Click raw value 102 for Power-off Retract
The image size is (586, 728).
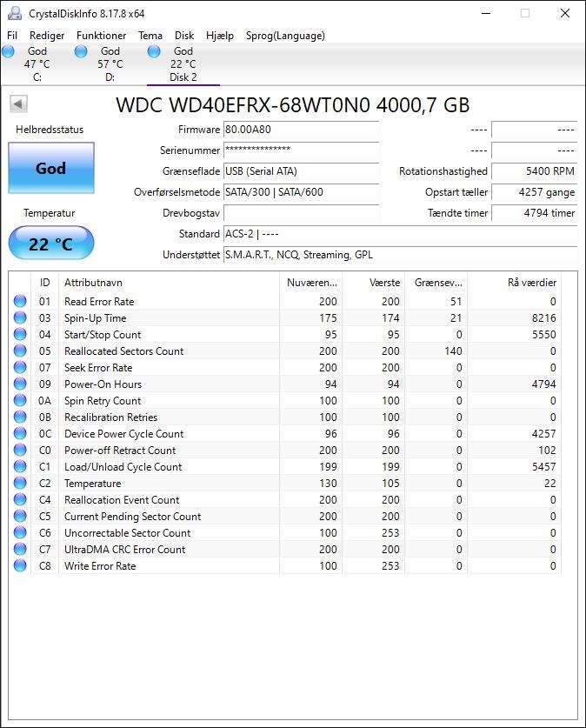[x=547, y=451]
